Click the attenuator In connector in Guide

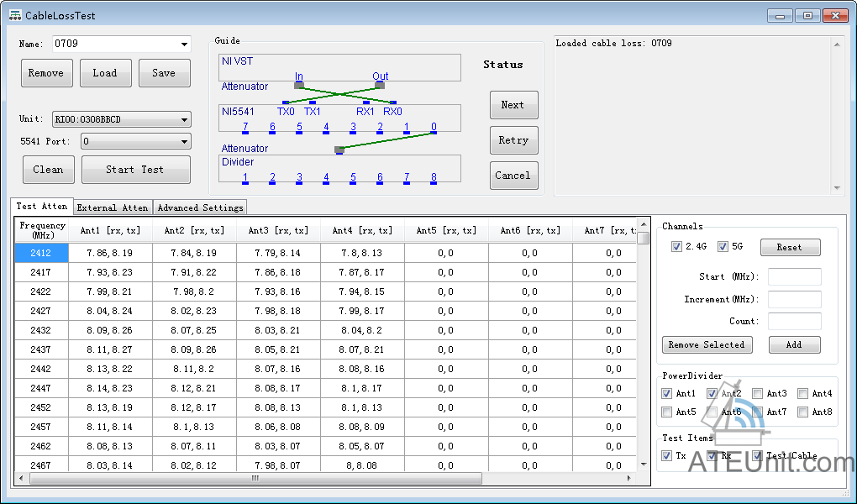(299, 84)
